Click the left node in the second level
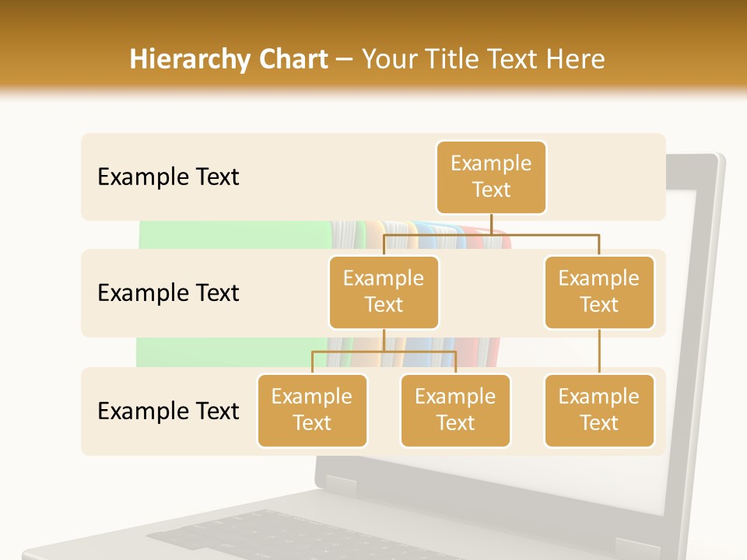Image resolution: width=747 pixels, height=560 pixels. pos(384,292)
